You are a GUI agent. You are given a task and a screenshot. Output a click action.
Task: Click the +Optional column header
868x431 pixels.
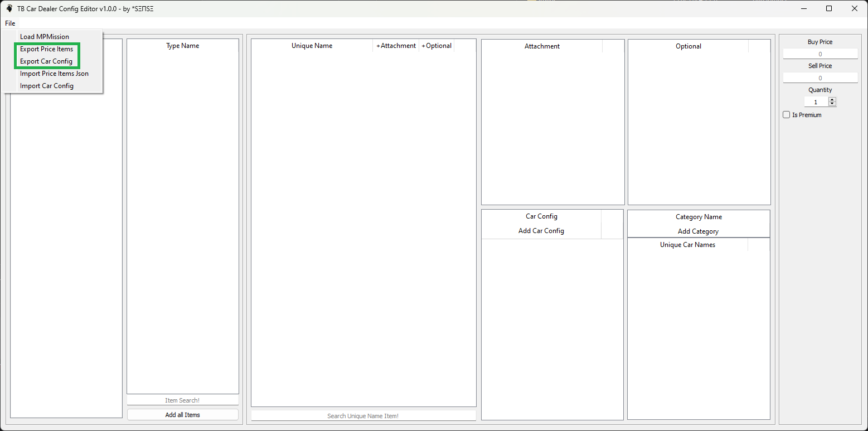(x=437, y=46)
